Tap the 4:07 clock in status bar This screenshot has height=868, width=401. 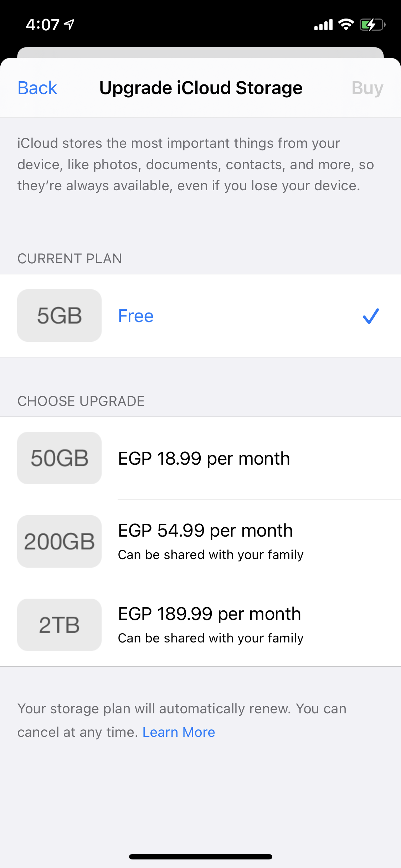[x=42, y=25]
